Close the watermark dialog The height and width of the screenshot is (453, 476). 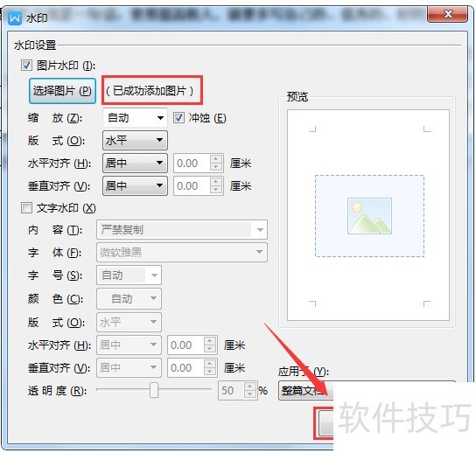447,14
